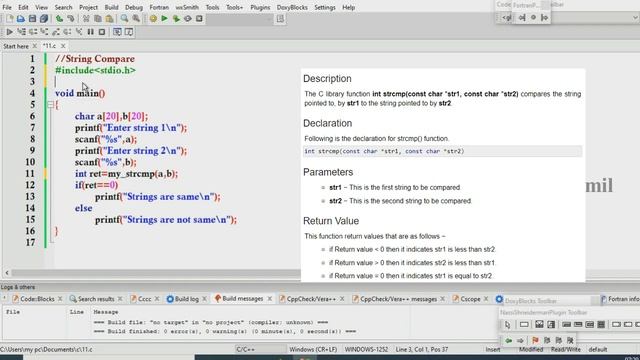Viewport: 640px width, 360px height.
Task: Click the editor horizontal scrollbar track
Action: click(x=155, y=273)
